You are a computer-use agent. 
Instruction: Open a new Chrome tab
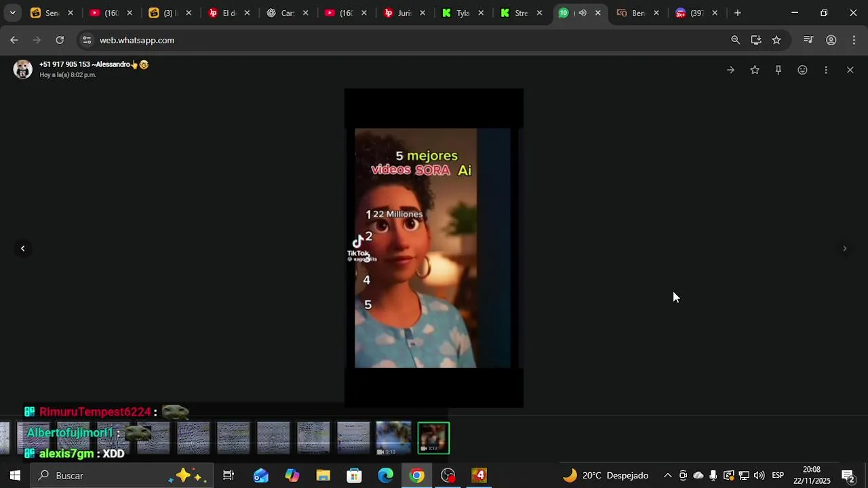pos(737,13)
